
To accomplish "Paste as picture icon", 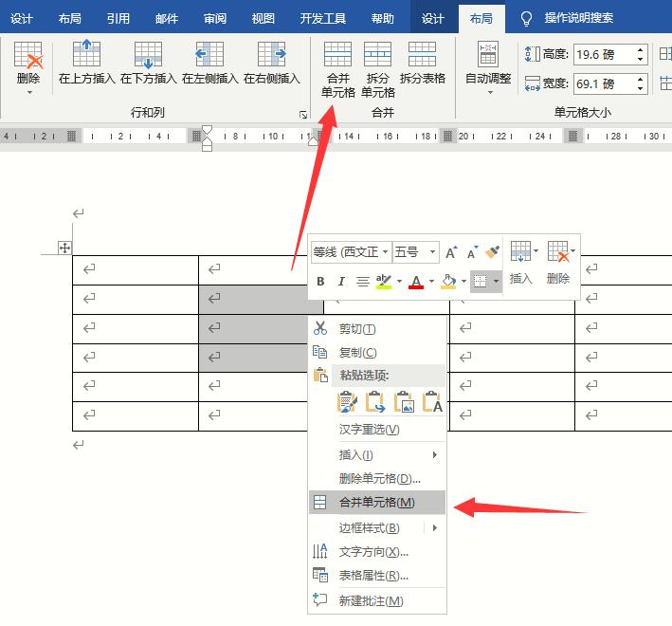I will (x=404, y=402).
